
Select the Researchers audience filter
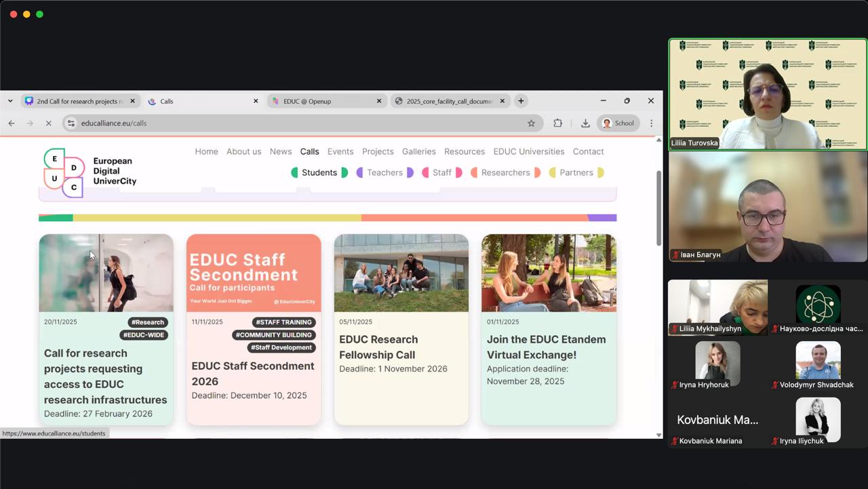(x=505, y=172)
